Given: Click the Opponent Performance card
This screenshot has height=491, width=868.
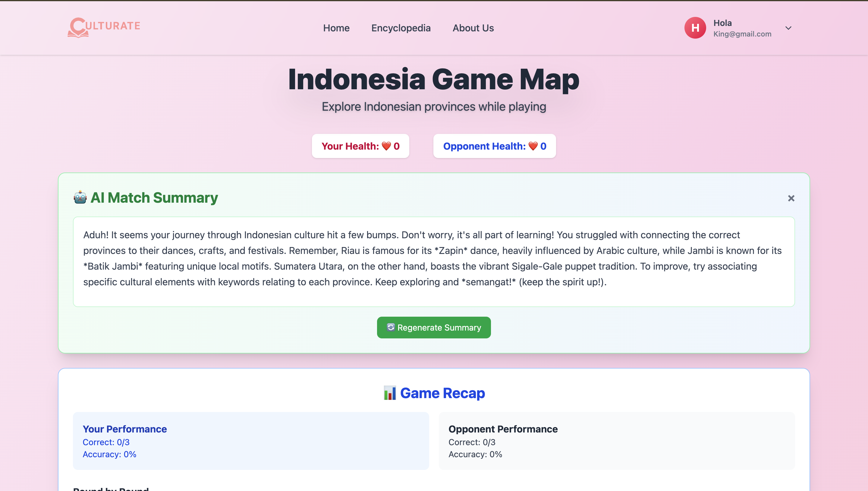Looking at the screenshot, I should coord(616,441).
